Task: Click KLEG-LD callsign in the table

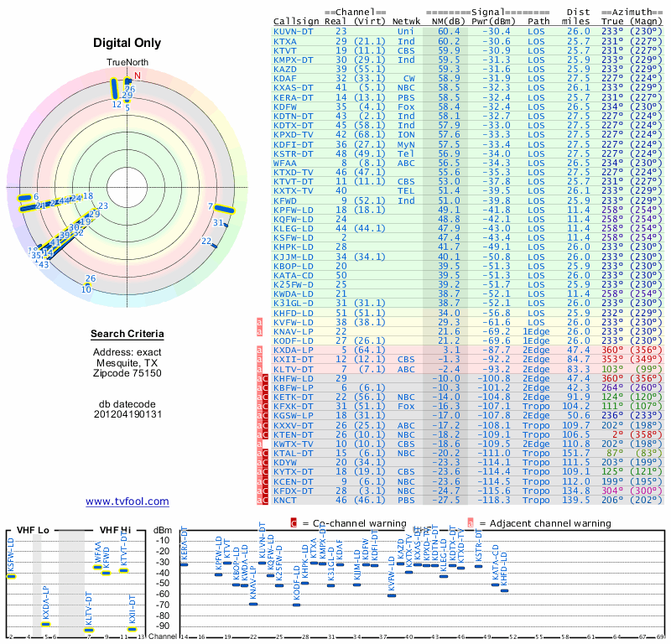Action: click(293, 228)
